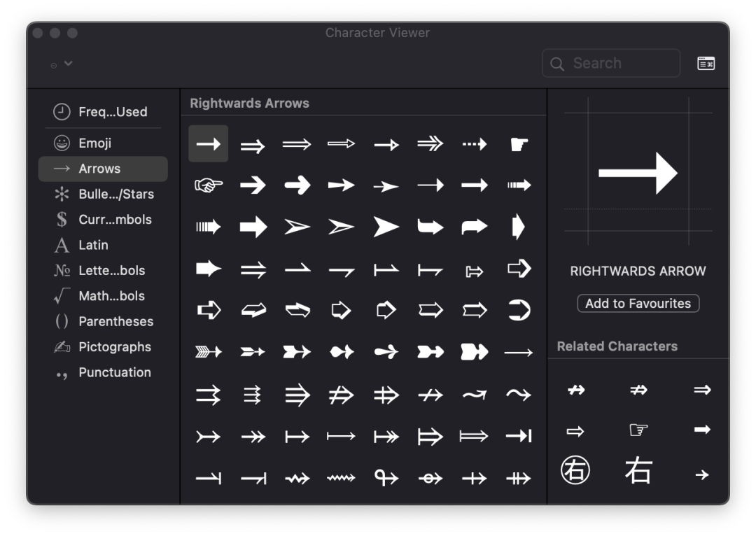Pick the outlined pointing hand glyph in the grid
The image size is (756, 536).
pyautogui.click(x=209, y=185)
